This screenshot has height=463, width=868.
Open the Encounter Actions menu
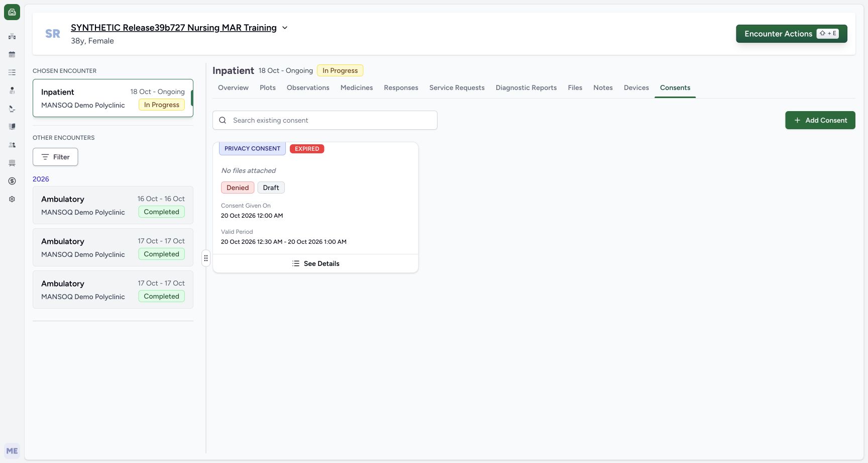[791, 34]
